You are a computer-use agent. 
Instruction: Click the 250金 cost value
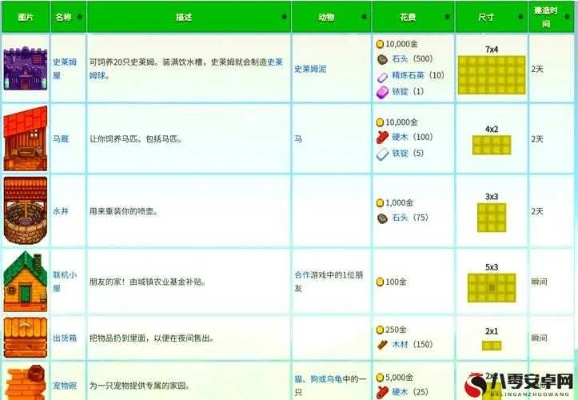tap(396, 330)
